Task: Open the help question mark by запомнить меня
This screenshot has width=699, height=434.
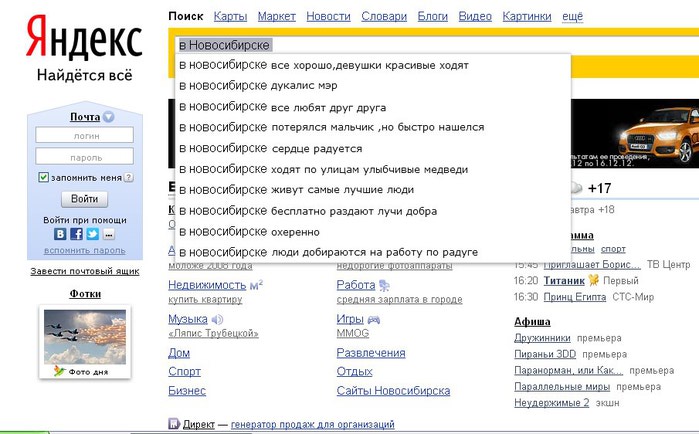Action: click(x=128, y=177)
